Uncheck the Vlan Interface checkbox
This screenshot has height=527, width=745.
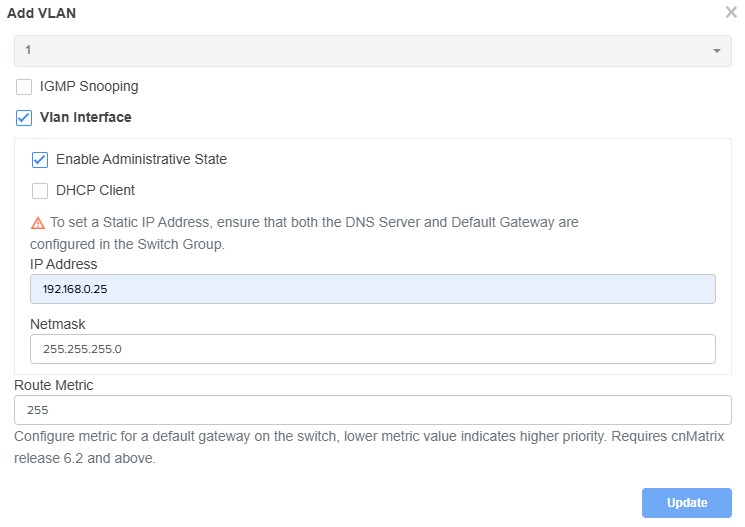24,118
